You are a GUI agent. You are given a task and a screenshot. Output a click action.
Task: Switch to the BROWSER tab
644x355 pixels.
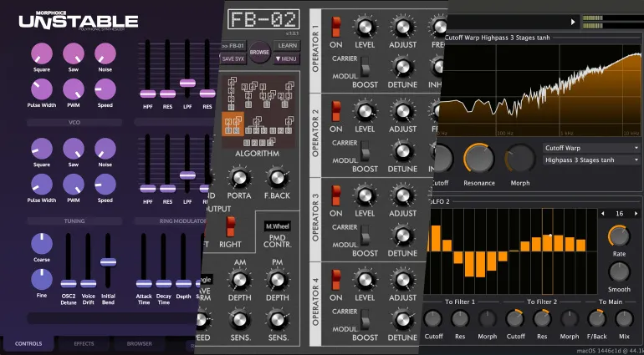(140, 344)
